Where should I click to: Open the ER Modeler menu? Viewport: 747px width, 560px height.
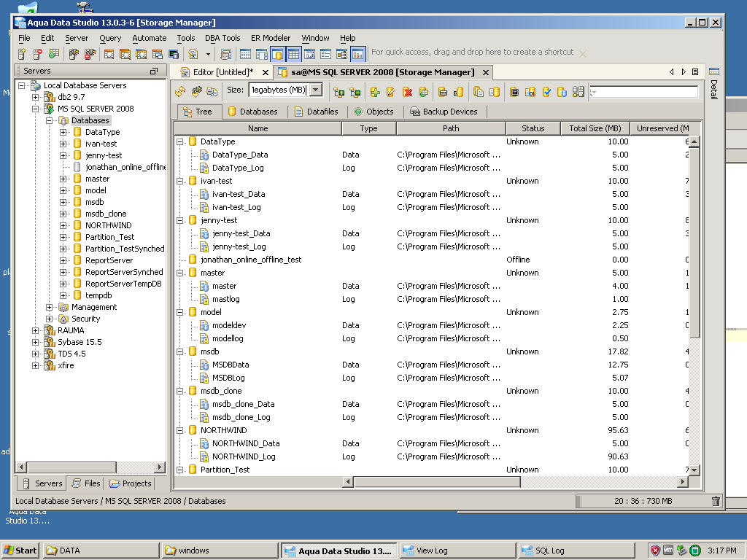point(271,38)
